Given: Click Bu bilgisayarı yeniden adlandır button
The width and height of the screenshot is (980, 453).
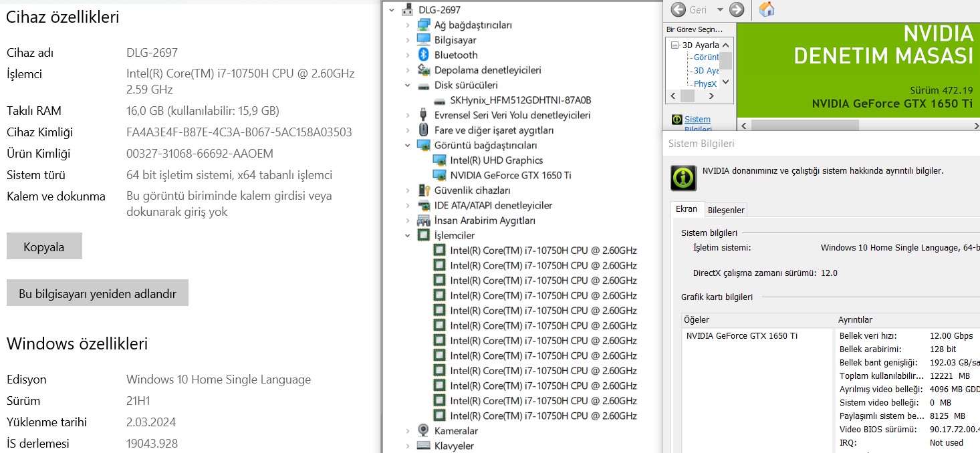Looking at the screenshot, I should (98, 293).
